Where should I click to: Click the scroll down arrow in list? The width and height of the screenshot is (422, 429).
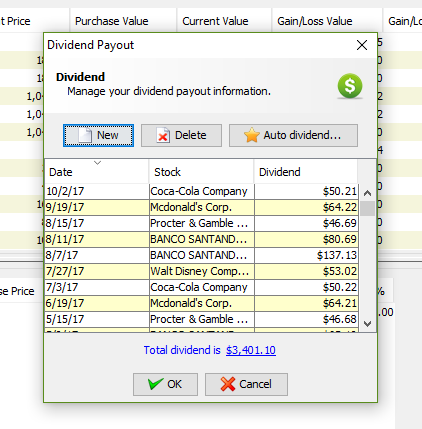pos(367,324)
